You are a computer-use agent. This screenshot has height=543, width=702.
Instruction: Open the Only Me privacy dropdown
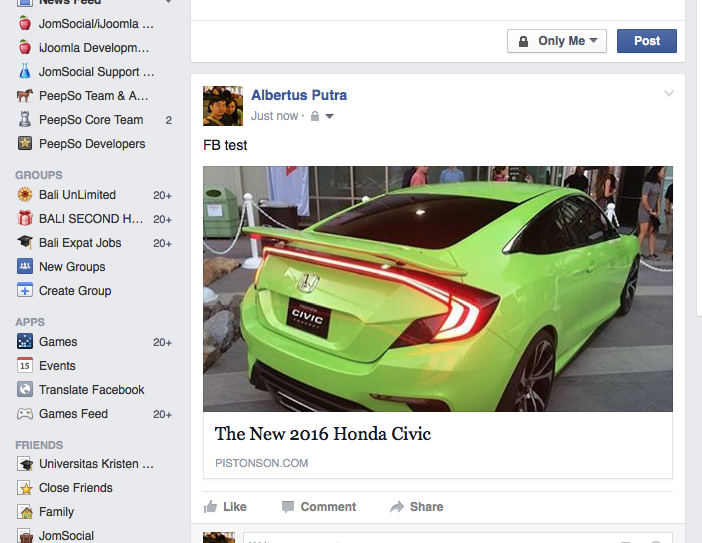pos(557,41)
